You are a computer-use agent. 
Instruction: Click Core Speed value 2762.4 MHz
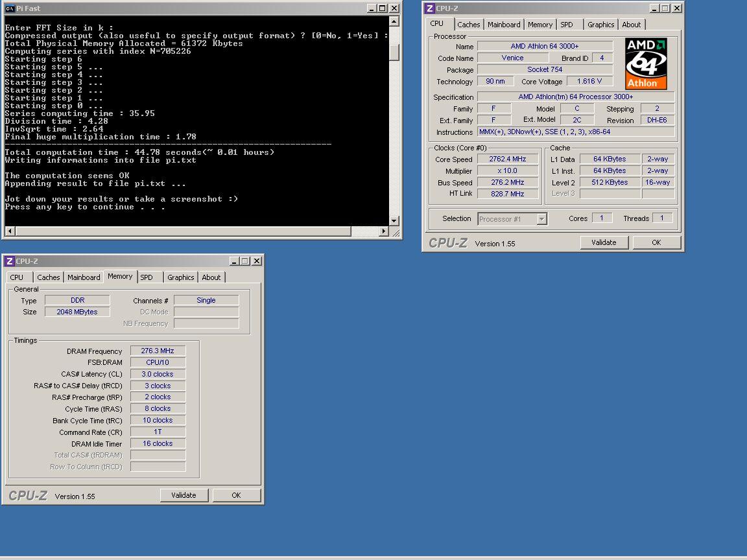(508, 159)
